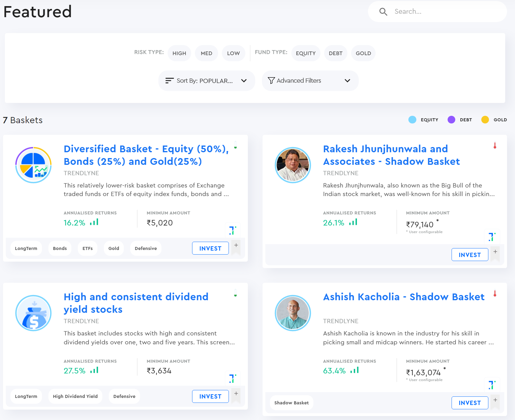This screenshot has width=515, height=420.
Task: Expand the Advanced Filters dropdown
Action: tap(310, 81)
